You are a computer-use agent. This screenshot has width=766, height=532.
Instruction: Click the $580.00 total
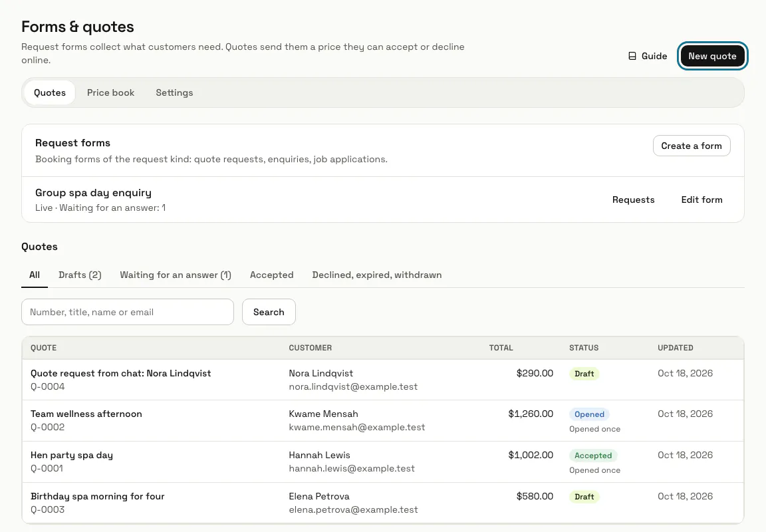pyautogui.click(x=535, y=496)
